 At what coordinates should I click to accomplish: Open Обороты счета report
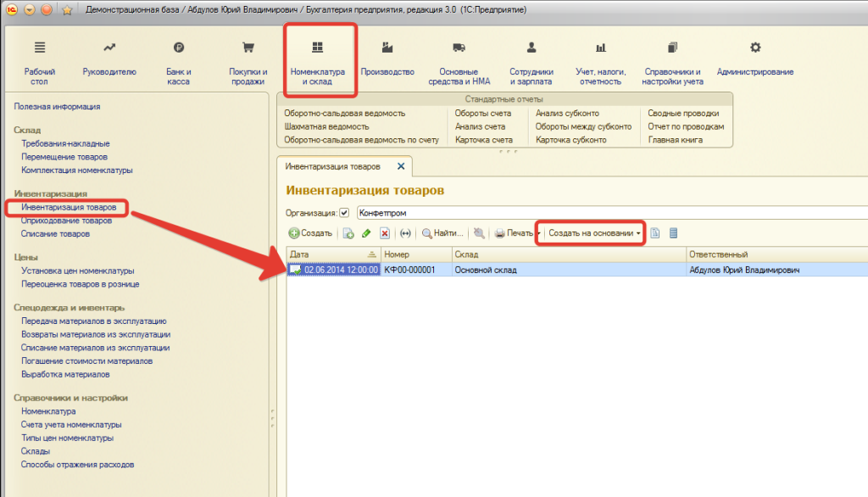point(482,113)
